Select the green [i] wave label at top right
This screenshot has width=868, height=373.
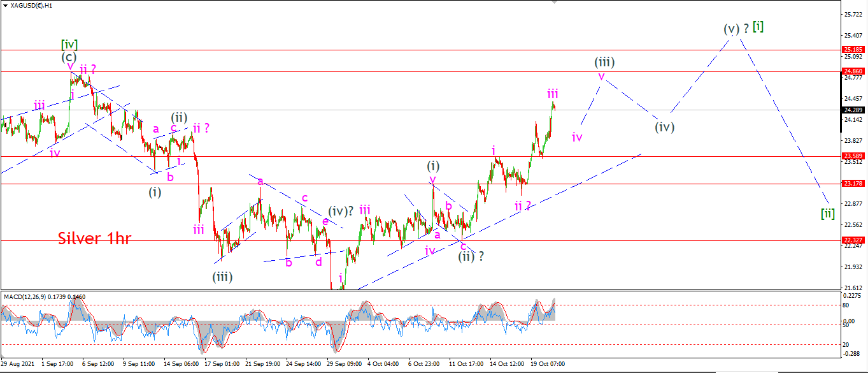click(x=758, y=27)
